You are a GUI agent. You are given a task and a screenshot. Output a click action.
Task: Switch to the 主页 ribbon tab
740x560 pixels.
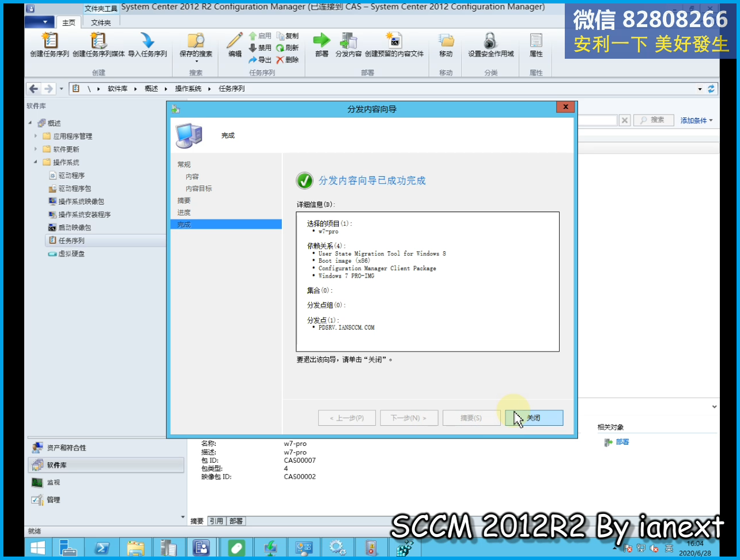pos(69,22)
